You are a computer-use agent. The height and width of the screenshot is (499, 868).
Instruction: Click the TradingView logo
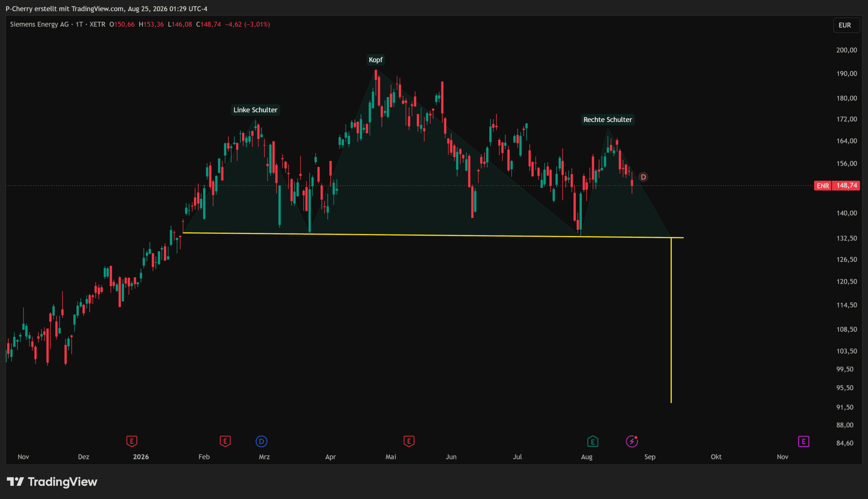[x=52, y=482]
